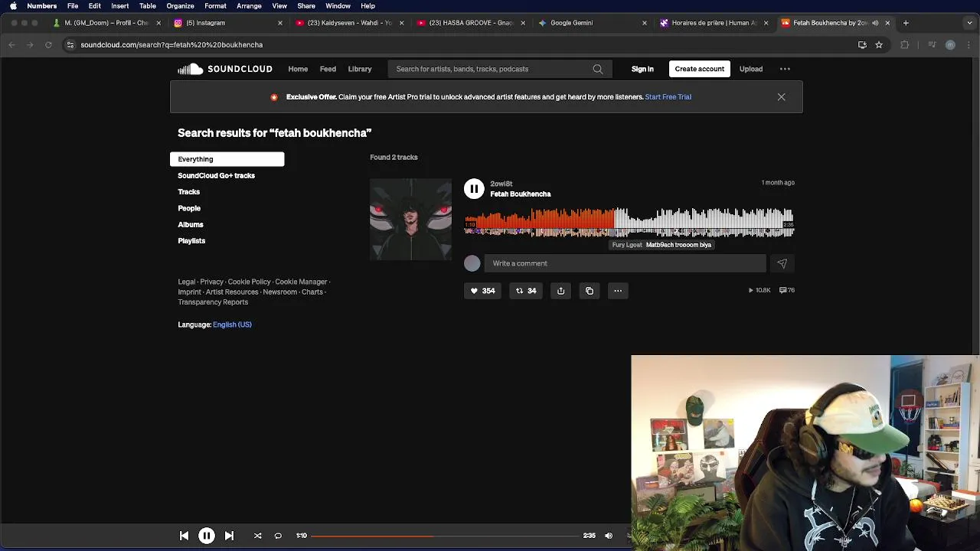980x551 pixels.
Task: Select the Everything filter
Action: (x=227, y=159)
